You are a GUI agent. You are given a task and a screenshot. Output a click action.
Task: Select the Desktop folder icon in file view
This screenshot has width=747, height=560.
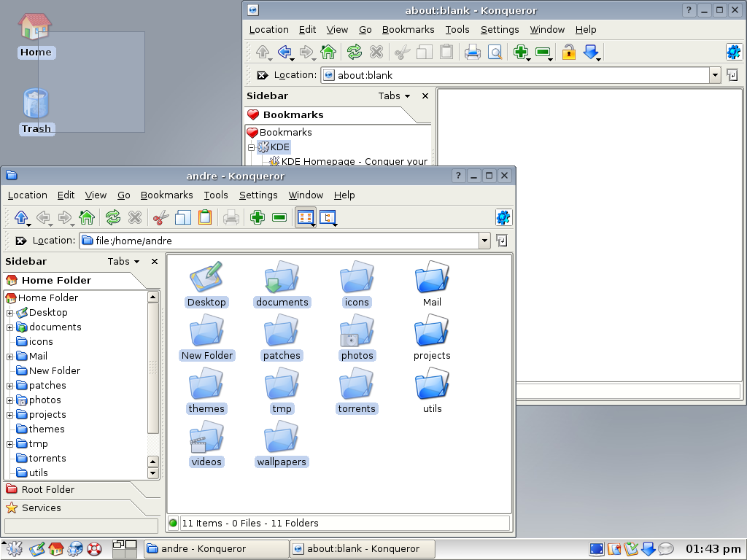click(x=206, y=284)
